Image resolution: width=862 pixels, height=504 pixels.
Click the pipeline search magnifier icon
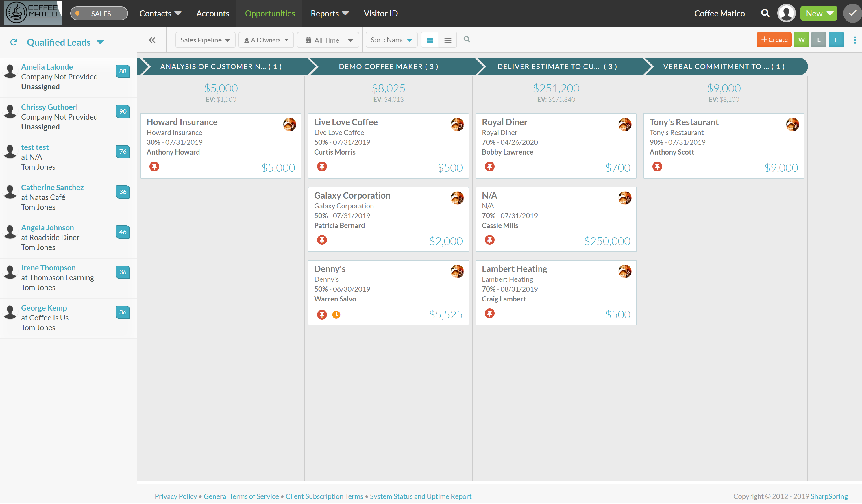467,39
